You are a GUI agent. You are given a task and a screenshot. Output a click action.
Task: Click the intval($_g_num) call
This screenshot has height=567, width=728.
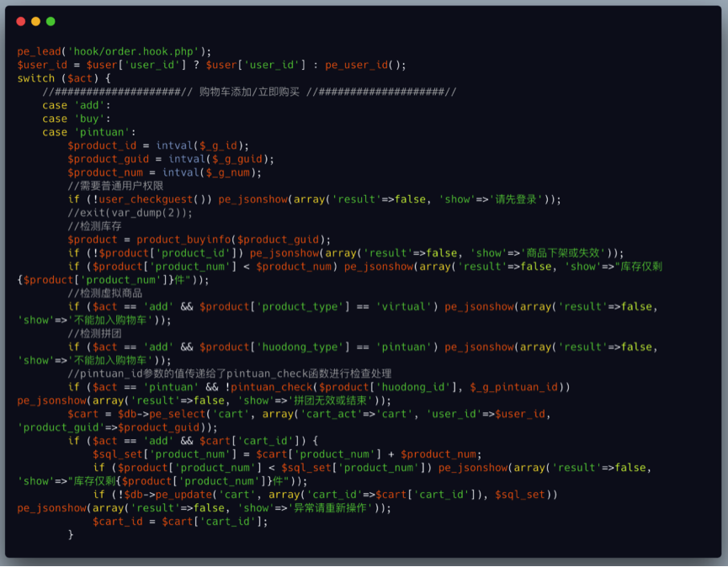coord(212,172)
